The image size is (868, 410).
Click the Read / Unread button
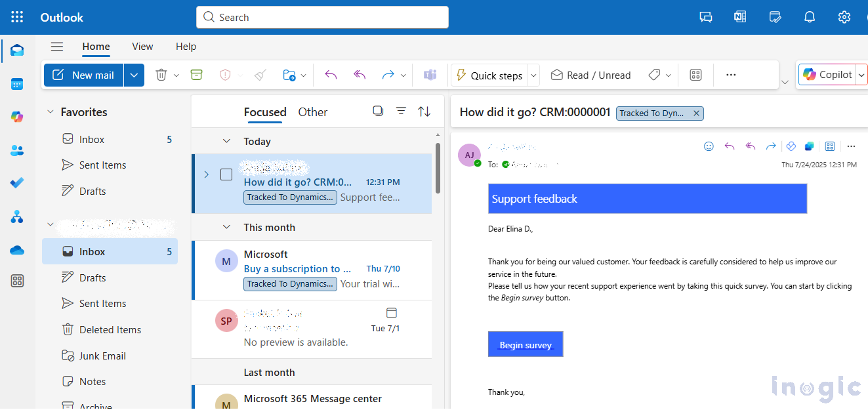[590, 75]
